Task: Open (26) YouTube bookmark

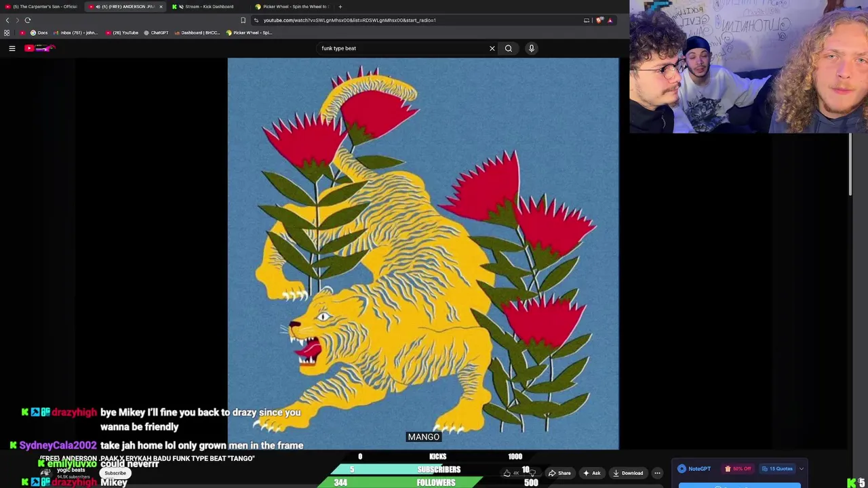Action: [x=122, y=33]
